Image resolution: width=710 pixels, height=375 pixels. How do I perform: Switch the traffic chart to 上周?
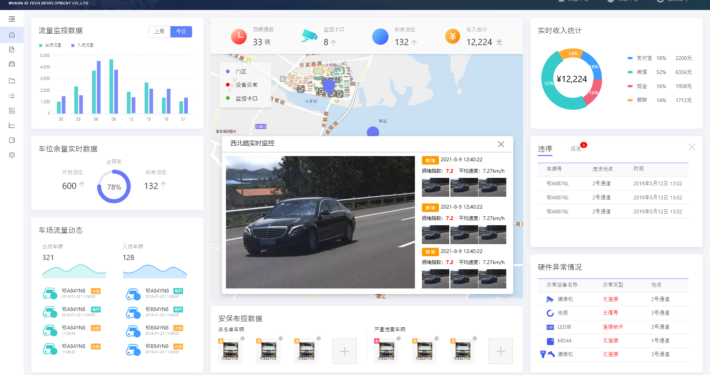[x=159, y=31]
